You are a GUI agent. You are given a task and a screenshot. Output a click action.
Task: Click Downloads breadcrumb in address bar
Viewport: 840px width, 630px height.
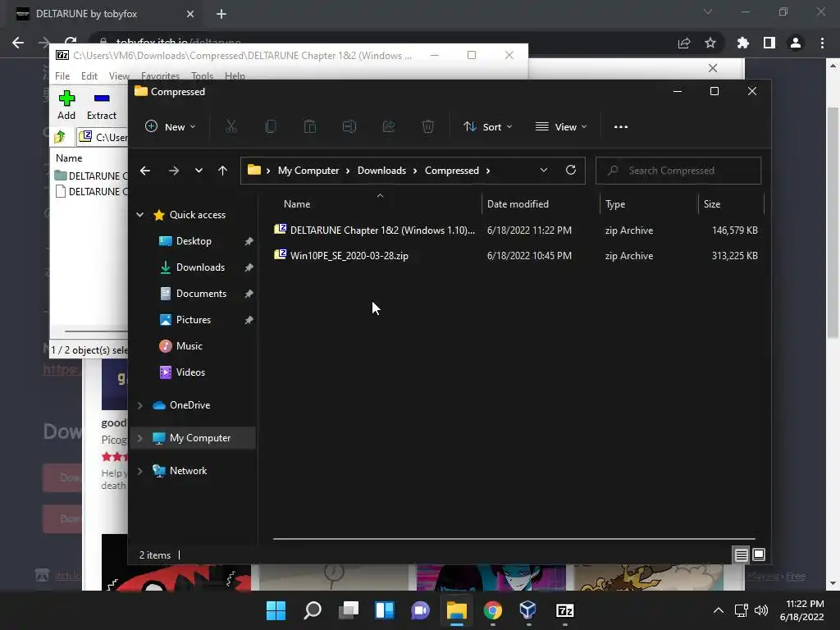[381, 171]
